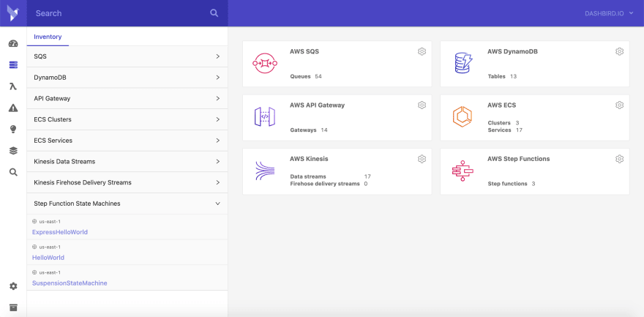The height and width of the screenshot is (317, 644).
Task: Click the AWS DynamoDB card title
Action: [x=512, y=52]
